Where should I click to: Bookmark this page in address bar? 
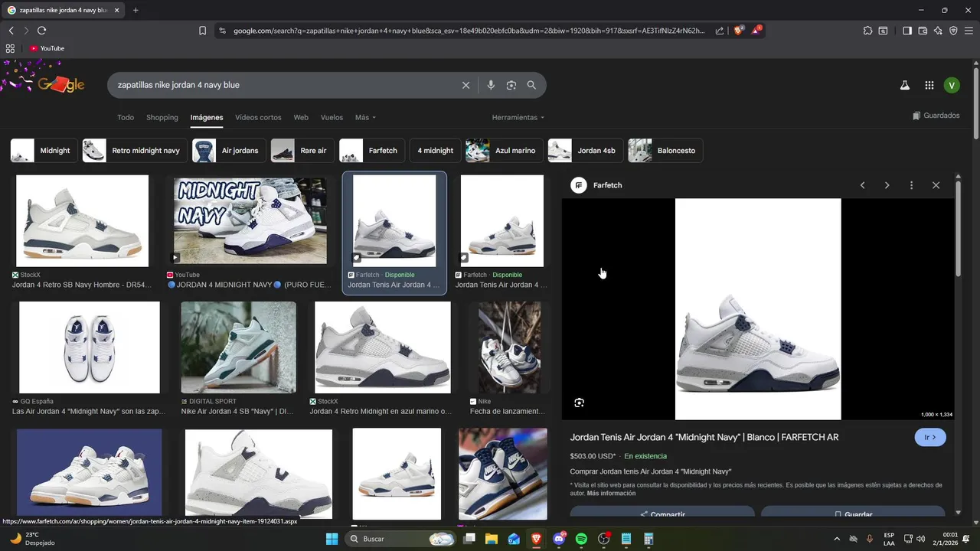click(202, 31)
